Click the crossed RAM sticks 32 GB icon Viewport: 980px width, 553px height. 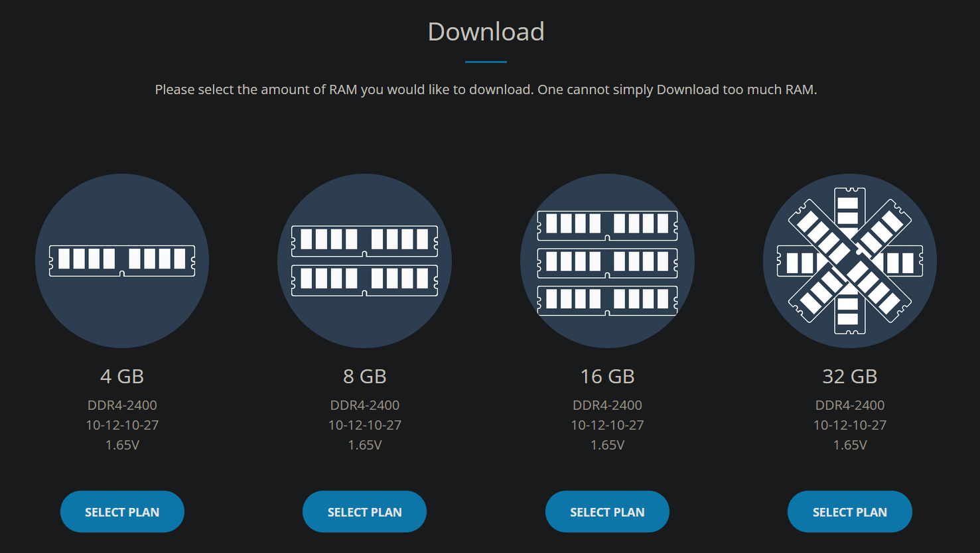pyautogui.click(x=849, y=261)
